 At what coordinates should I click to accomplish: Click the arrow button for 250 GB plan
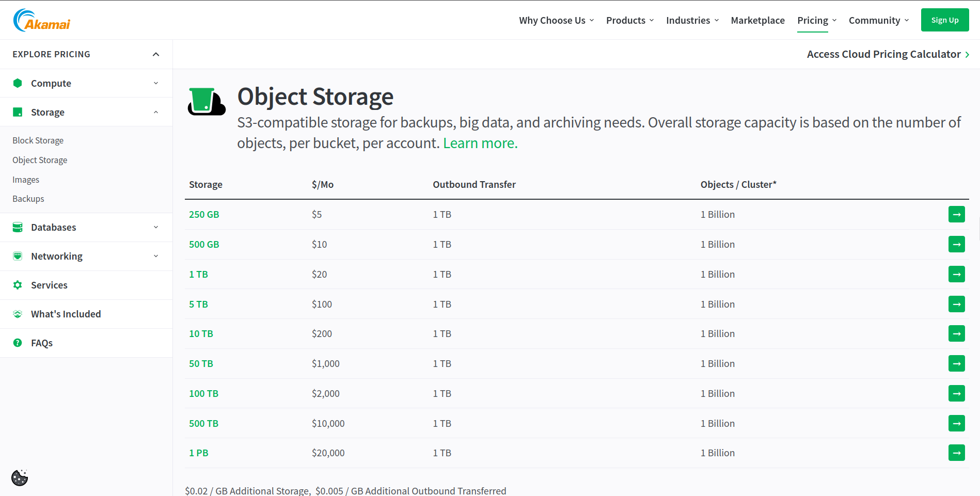coord(956,214)
